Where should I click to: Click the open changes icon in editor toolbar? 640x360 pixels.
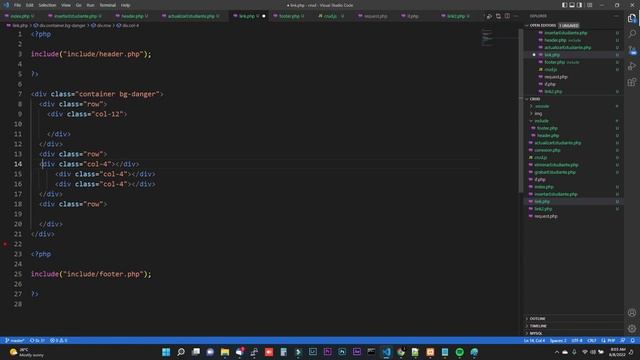coord(498,16)
